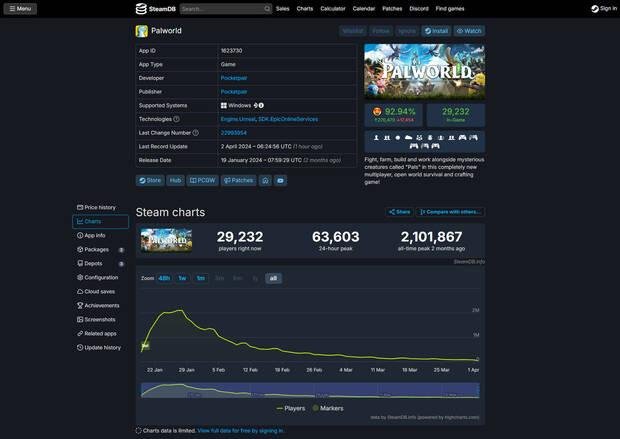
Task: Click the Steam Deck verified icon
Action: [258, 106]
